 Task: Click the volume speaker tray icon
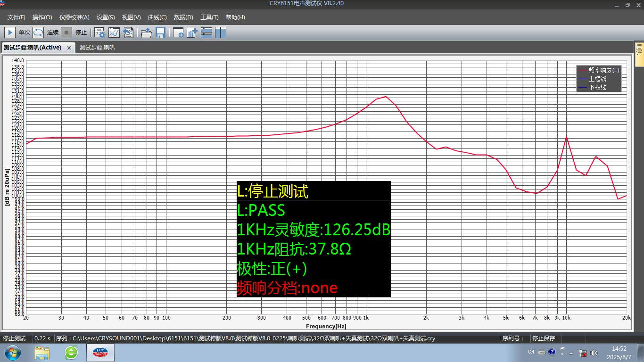pyautogui.click(x=594, y=353)
